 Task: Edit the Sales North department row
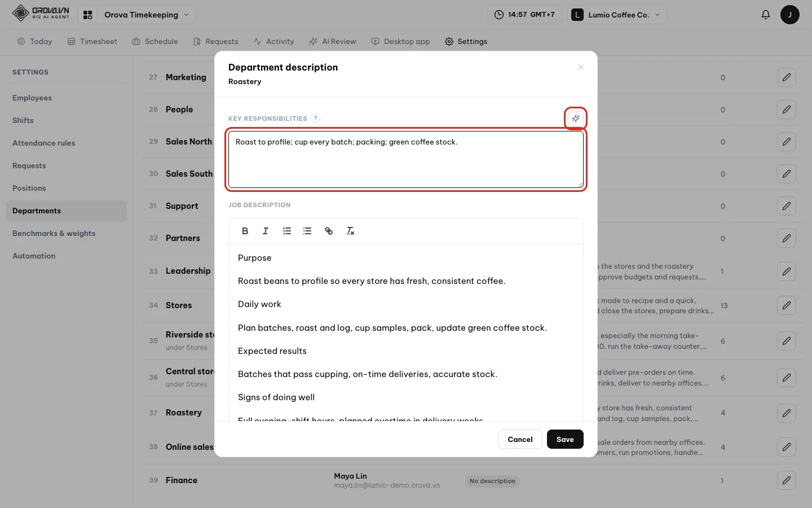click(x=786, y=142)
